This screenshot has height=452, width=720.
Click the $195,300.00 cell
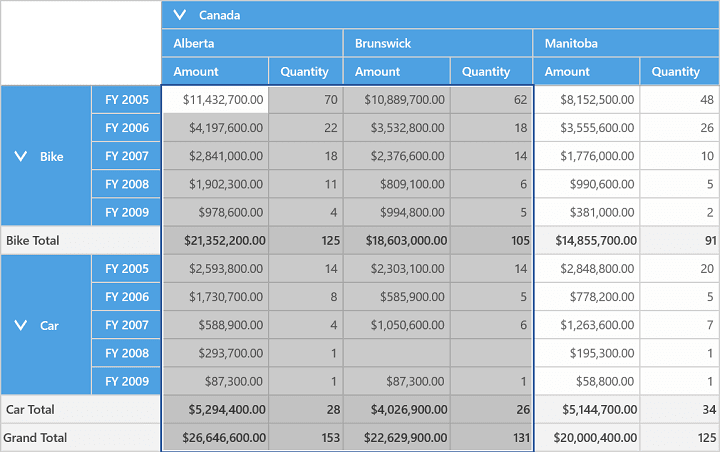(586, 353)
